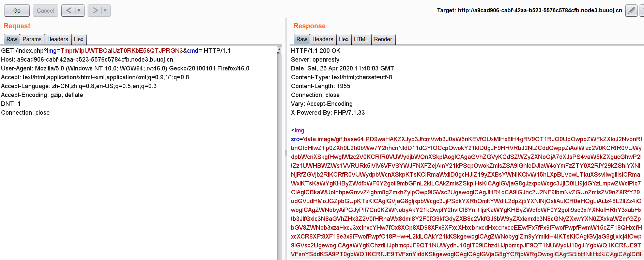Switch to the Request Params tab
This screenshot has width=644, height=260.
coord(32,39)
